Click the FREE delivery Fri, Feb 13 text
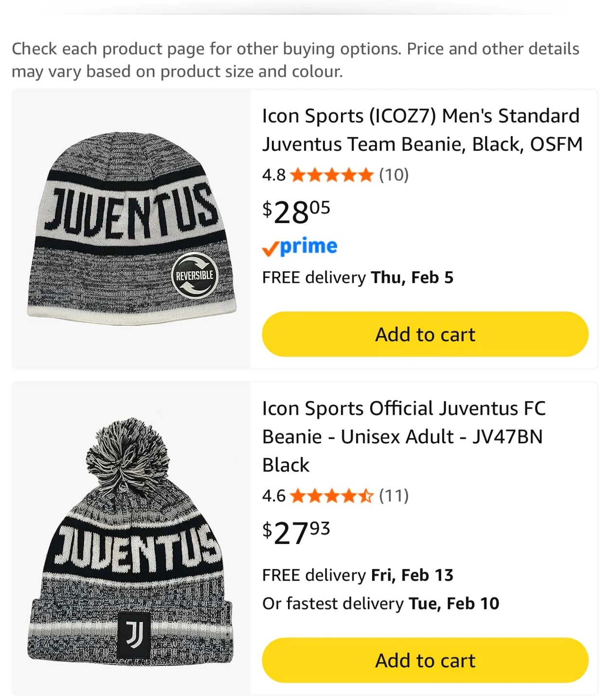This screenshot has height=700, width=610. 358,575
